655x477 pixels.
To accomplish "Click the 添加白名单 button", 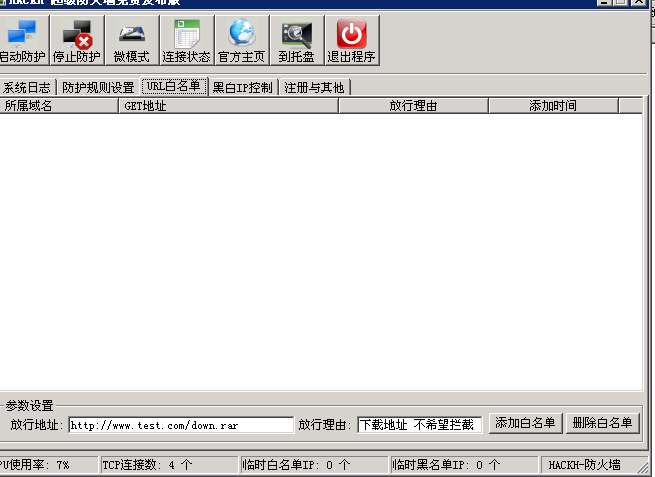I will tap(525, 424).
